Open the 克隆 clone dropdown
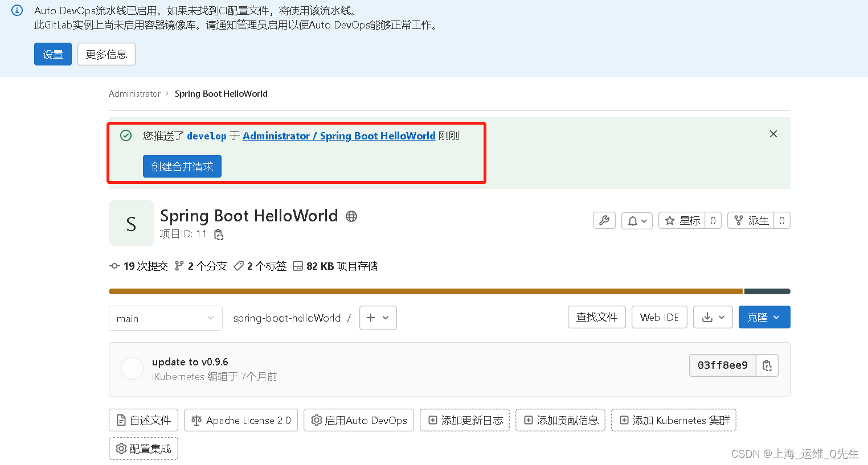 764,317
